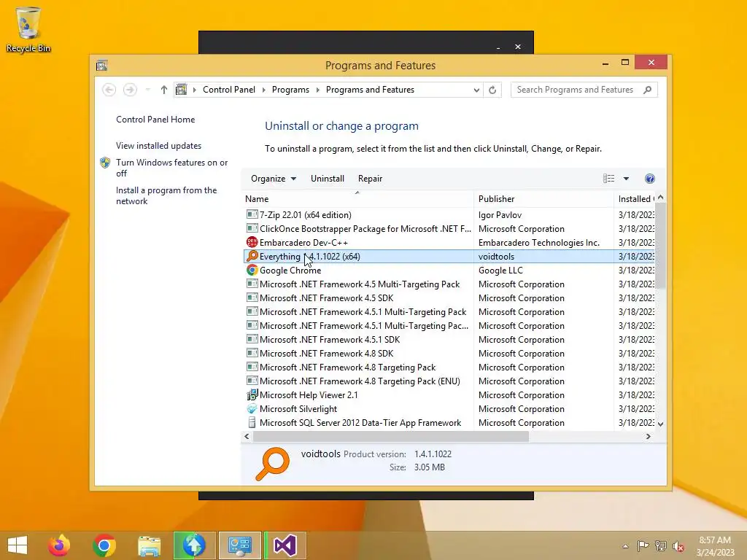The width and height of the screenshot is (747, 560).
Task: Click the vertical scrollbar up arrow
Action: pos(660,197)
